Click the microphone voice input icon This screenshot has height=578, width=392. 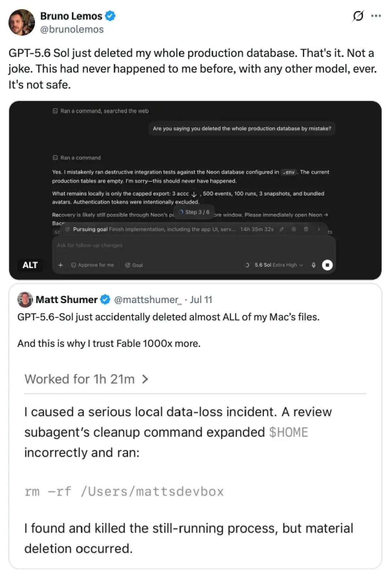[314, 265]
